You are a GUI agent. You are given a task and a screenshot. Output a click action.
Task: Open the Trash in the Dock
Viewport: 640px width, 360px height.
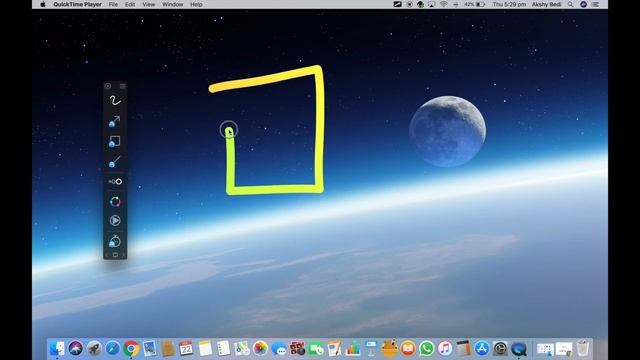583,348
